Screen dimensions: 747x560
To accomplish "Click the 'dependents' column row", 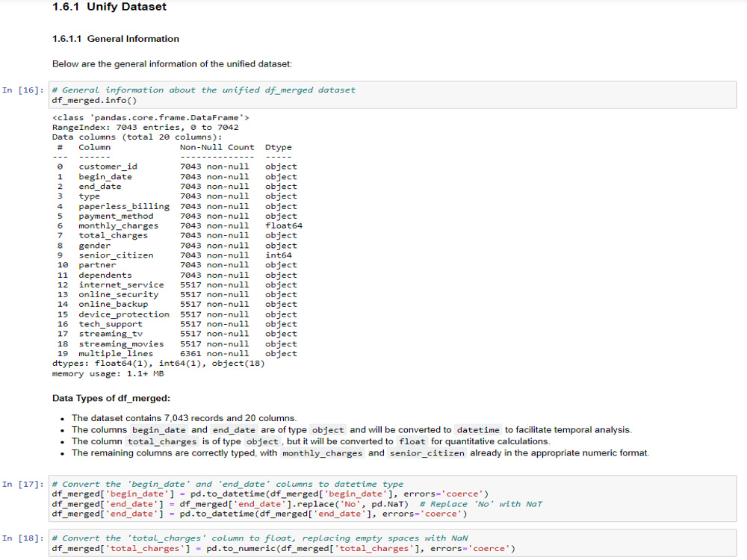I will click(177, 276).
